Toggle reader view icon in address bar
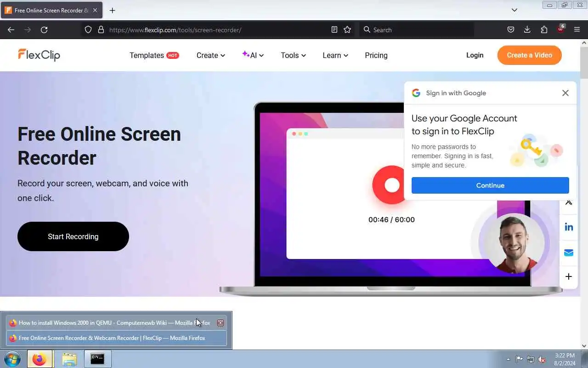Screen dimensions: 588x368 [x=334, y=29]
